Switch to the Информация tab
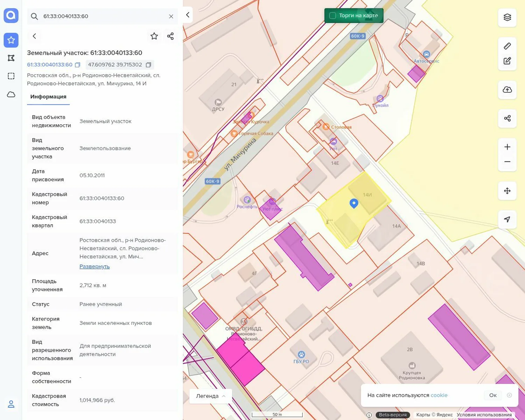Image resolution: width=525 pixels, height=420 pixels. pos(48,97)
